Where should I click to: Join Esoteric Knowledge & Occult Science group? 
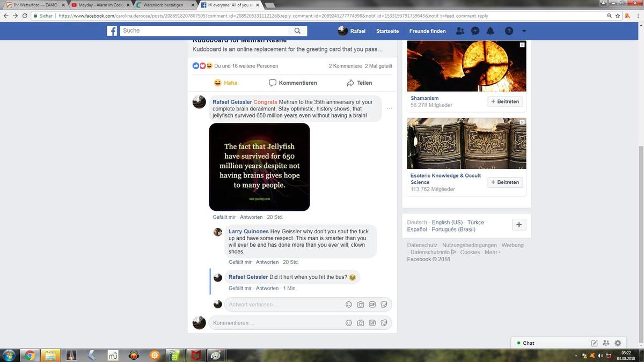click(505, 182)
